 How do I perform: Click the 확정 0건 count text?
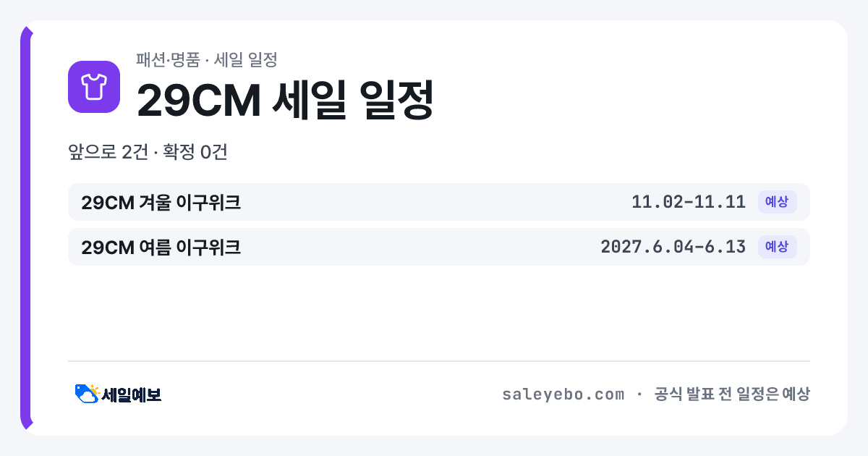195,152
